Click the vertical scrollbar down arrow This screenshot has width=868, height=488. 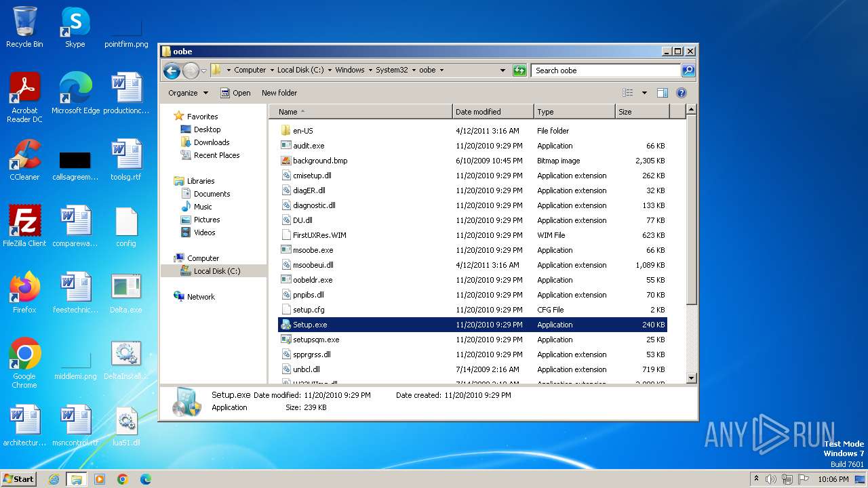(691, 378)
